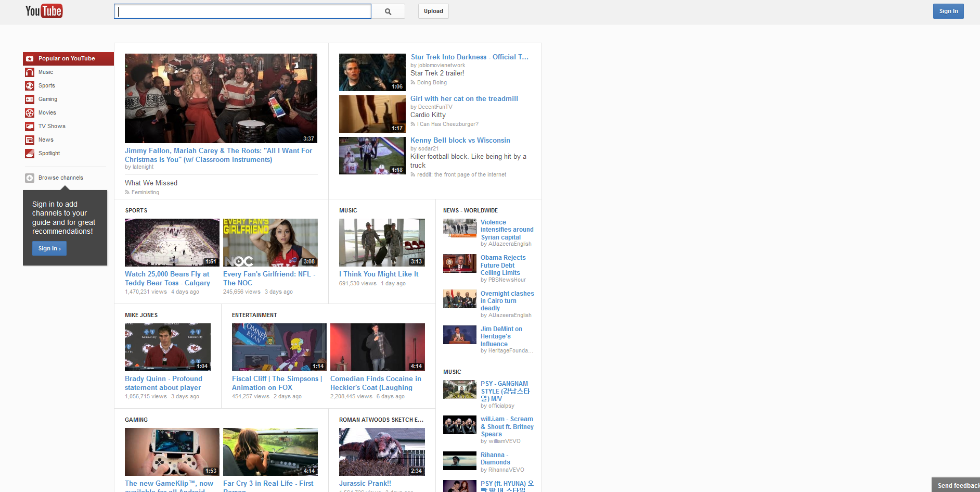
Task: Open News in the guide sidebar
Action: click(x=46, y=140)
